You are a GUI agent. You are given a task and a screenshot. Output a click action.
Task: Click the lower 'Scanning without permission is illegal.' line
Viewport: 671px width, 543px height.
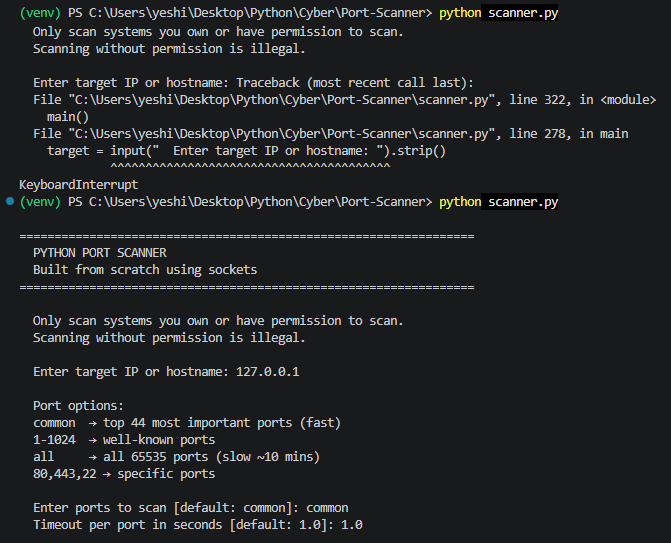click(x=169, y=338)
